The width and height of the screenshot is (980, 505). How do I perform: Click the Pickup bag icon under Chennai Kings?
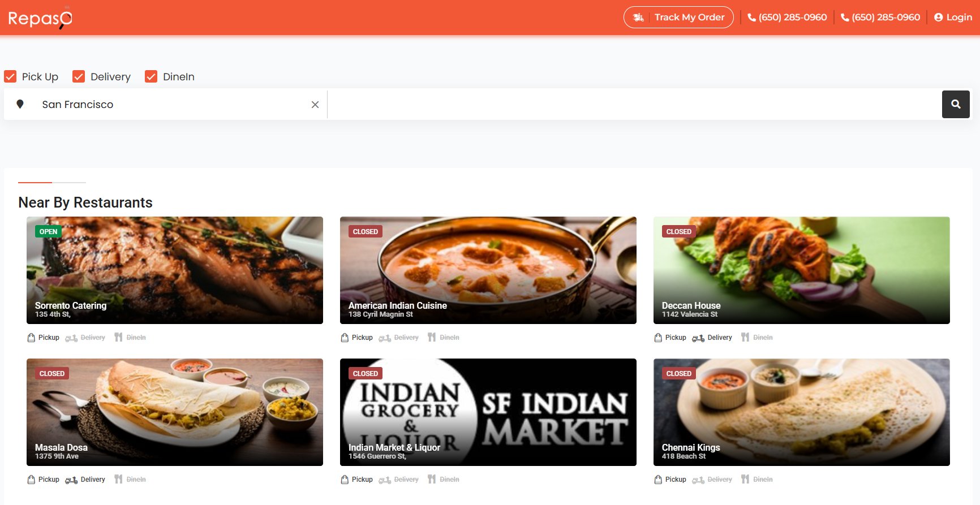click(658, 480)
